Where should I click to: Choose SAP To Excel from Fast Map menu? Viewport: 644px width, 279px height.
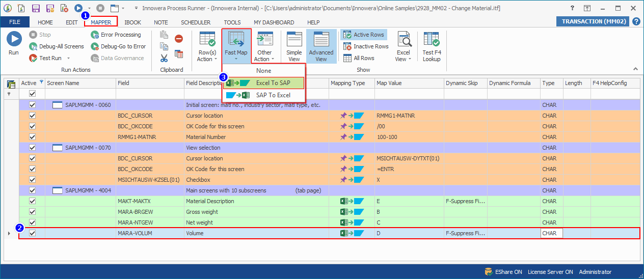264,95
